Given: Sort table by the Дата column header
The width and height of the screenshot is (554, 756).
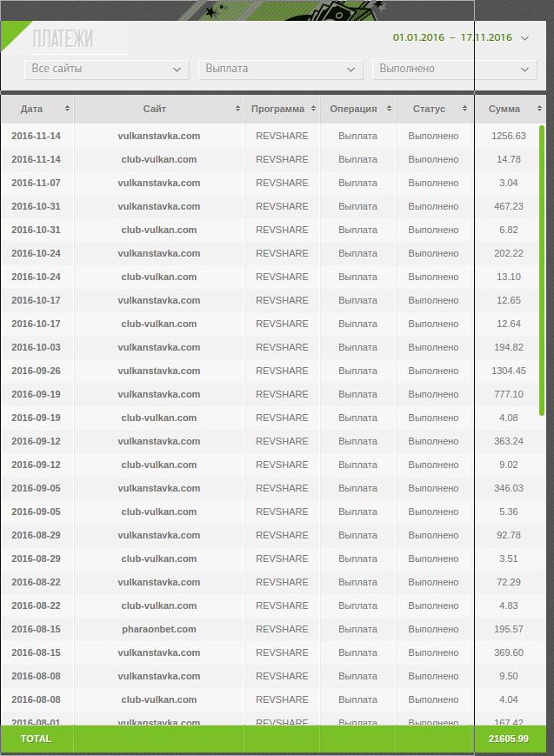Looking at the screenshot, I should coord(37,109).
